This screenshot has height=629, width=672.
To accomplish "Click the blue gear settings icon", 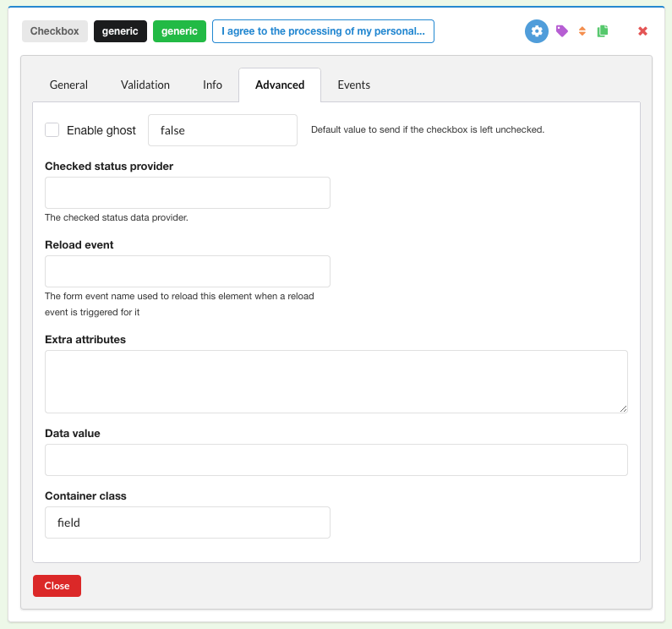I will (x=537, y=31).
